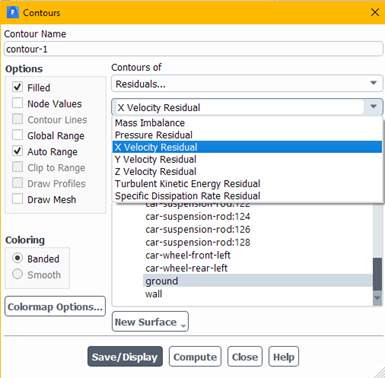Click the surfaces list scrollbar thumb
This screenshot has height=378, width=385.
(377, 274)
